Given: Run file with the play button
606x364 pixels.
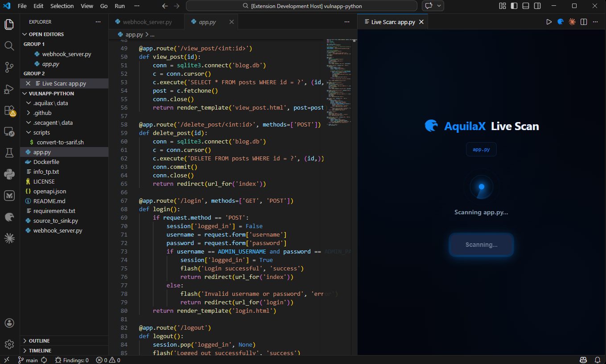Looking at the screenshot, I should [549, 22].
